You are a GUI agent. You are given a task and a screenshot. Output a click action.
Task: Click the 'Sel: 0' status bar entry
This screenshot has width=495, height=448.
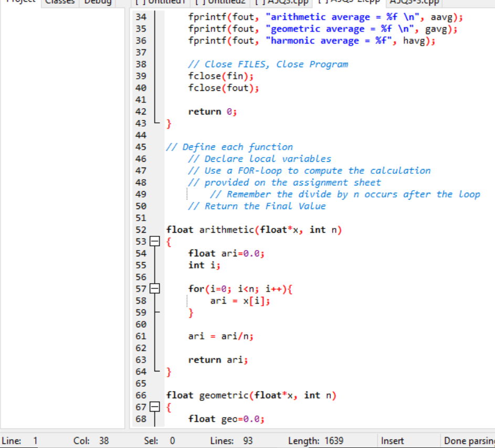coord(160,441)
